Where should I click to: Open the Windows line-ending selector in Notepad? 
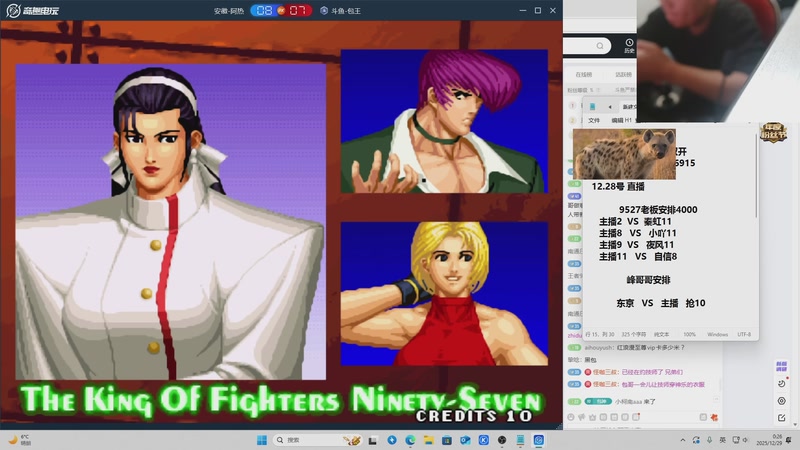717,334
